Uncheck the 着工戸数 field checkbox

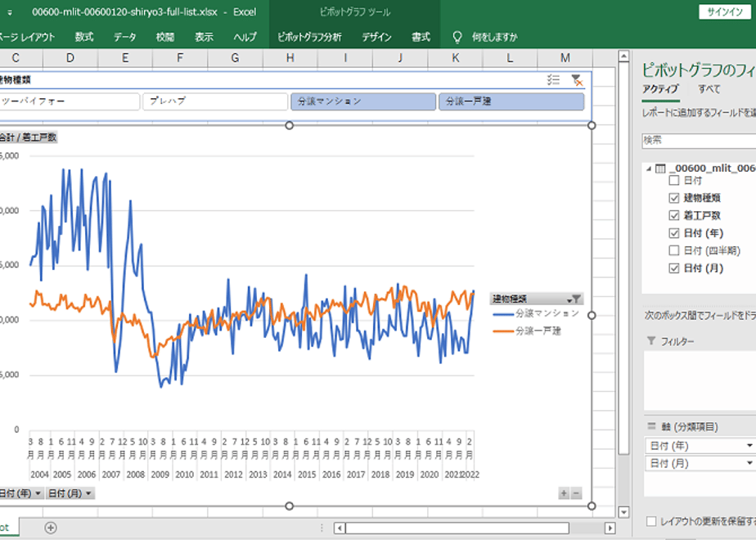674,215
